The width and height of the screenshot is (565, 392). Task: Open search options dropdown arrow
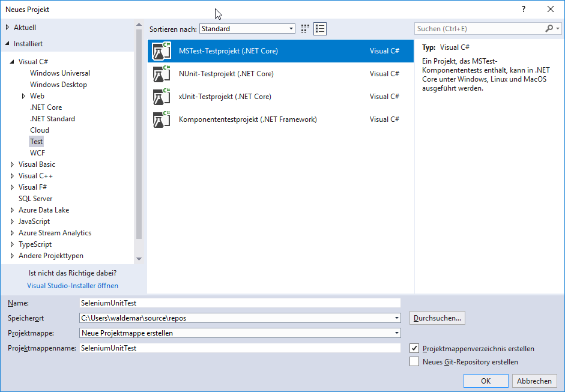(558, 28)
